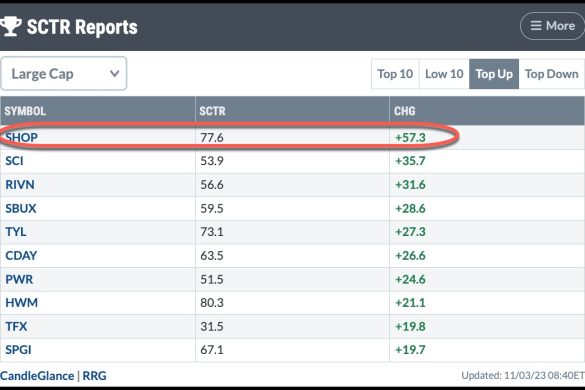Viewport: 585px width, 390px height.
Task: Sort by the CHG column header
Action: click(x=404, y=111)
